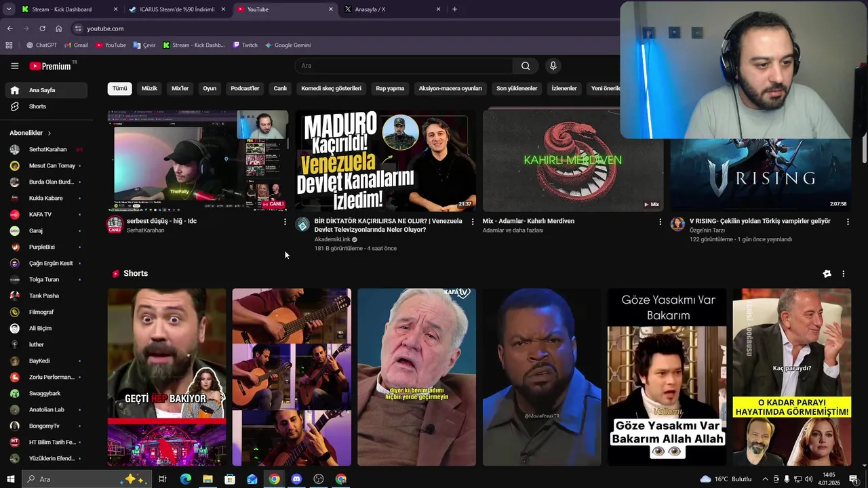Viewport: 868px width, 488px height.
Task: Select the 'Müzik' filter chip
Action: [149, 89]
